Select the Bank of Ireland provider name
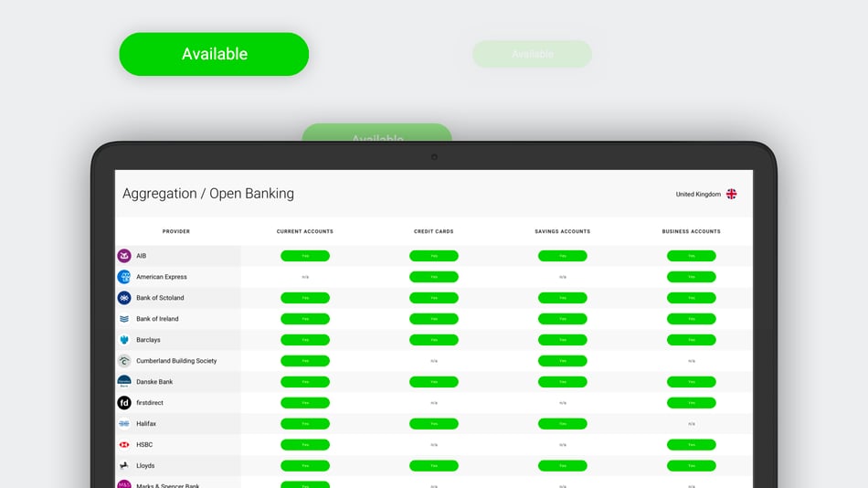This screenshot has height=488, width=868. (x=157, y=319)
